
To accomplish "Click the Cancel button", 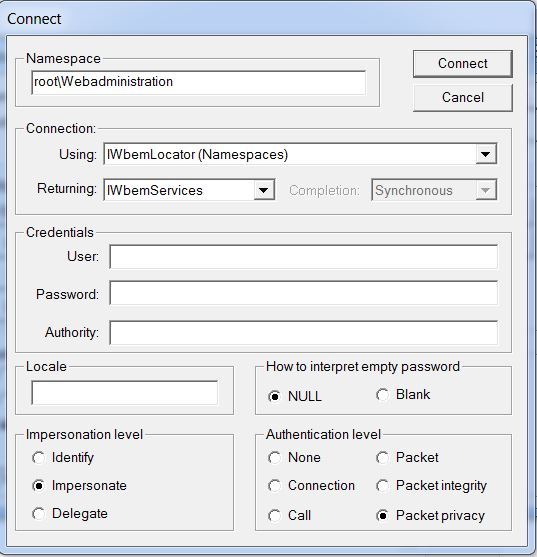I will click(462, 98).
